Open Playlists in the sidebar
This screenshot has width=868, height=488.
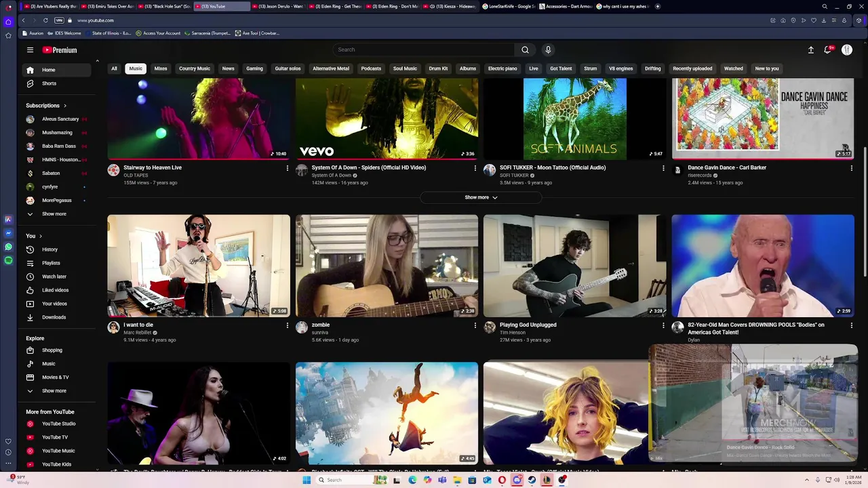pos(57,263)
